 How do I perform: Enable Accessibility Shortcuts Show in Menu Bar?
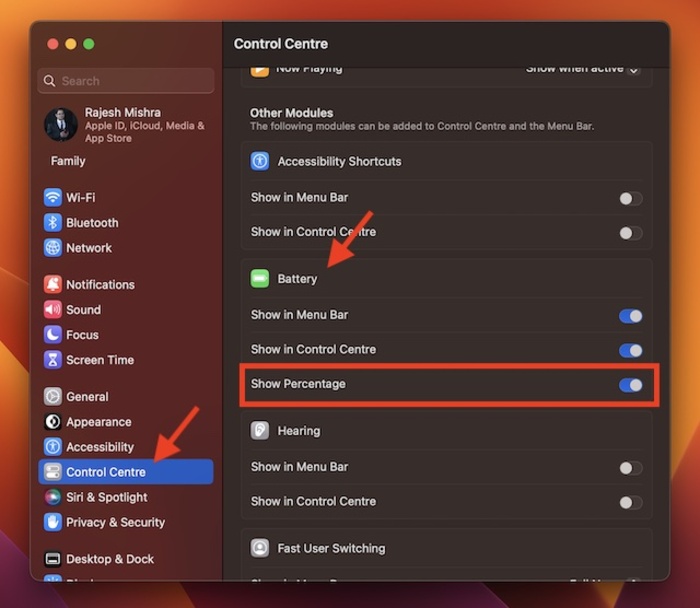[x=631, y=199]
